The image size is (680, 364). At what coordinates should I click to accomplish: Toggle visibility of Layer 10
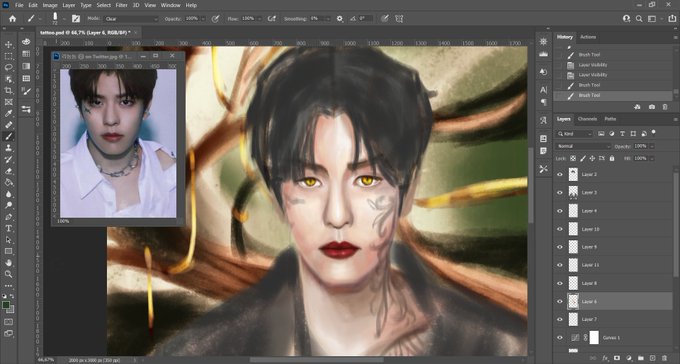click(x=560, y=229)
